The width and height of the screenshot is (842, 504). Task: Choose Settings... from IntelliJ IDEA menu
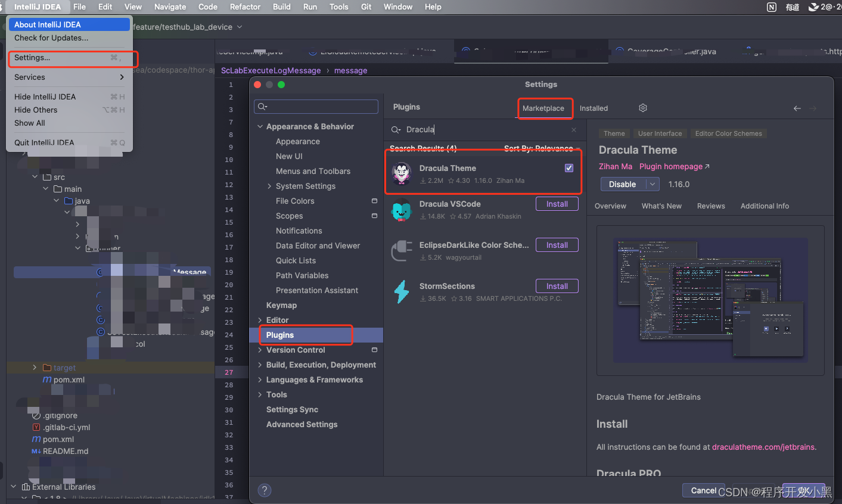click(69, 58)
